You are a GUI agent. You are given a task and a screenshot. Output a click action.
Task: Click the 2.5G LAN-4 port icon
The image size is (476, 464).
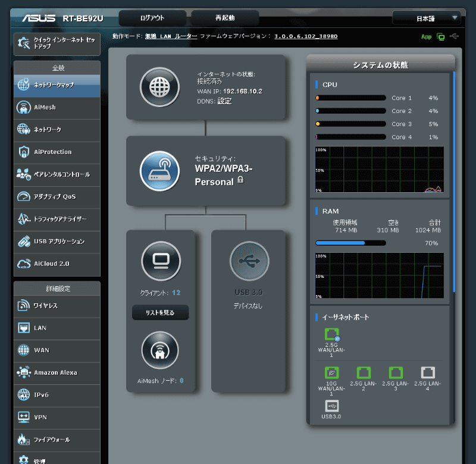coord(428,372)
